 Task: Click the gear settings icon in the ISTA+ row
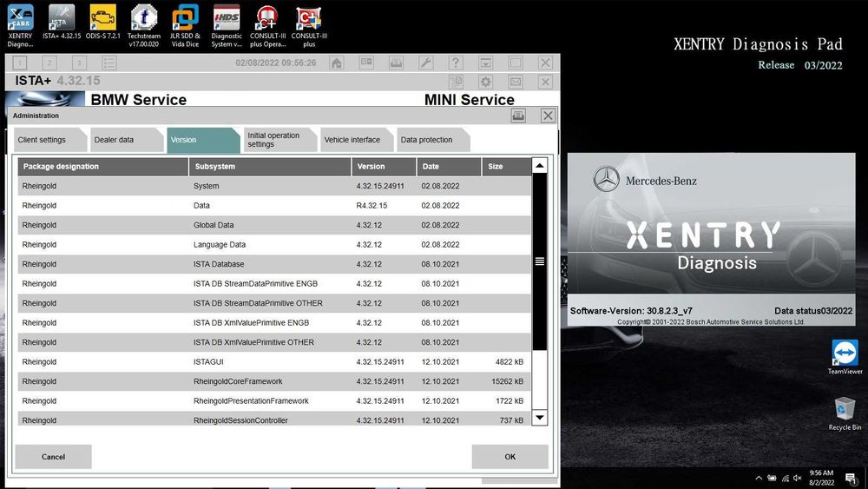click(x=485, y=82)
